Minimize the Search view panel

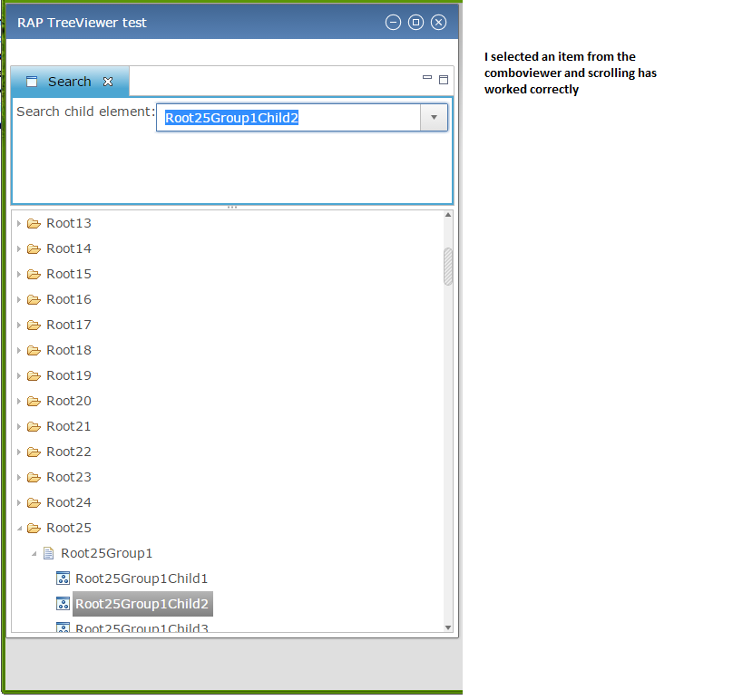[426, 78]
